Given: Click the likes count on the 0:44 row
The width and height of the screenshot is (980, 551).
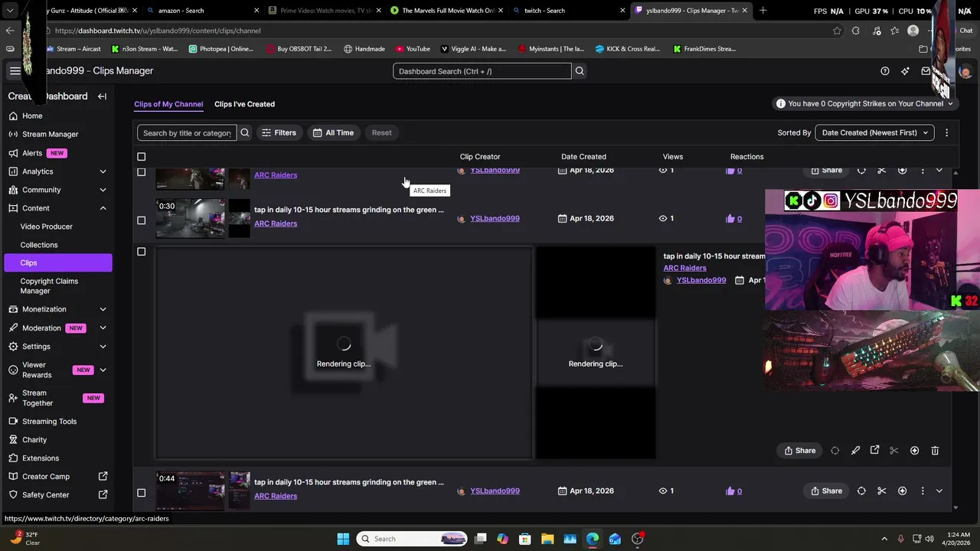Looking at the screenshot, I should tap(739, 491).
